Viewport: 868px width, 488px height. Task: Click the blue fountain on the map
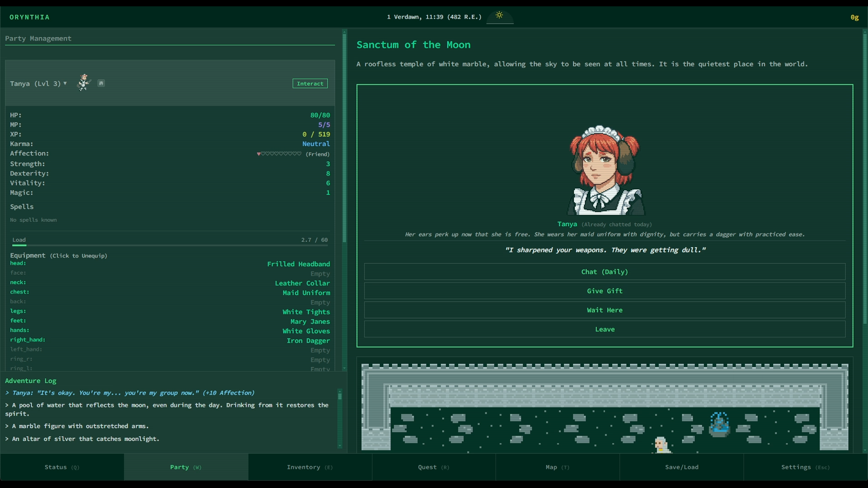point(719,425)
